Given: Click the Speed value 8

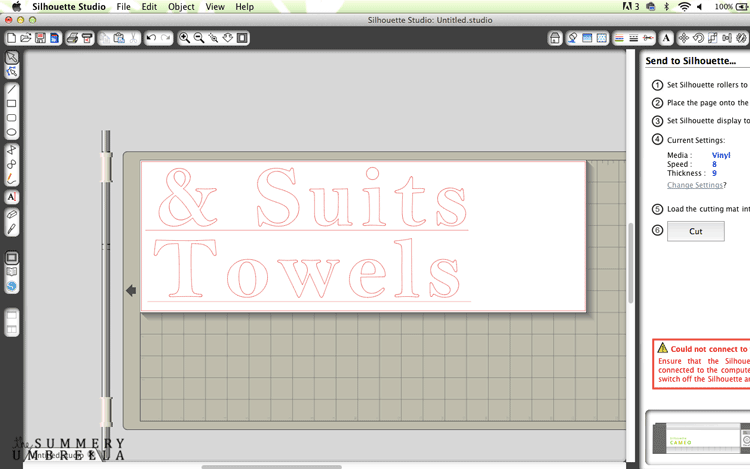Looking at the screenshot, I should pyautogui.click(x=714, y=164).
